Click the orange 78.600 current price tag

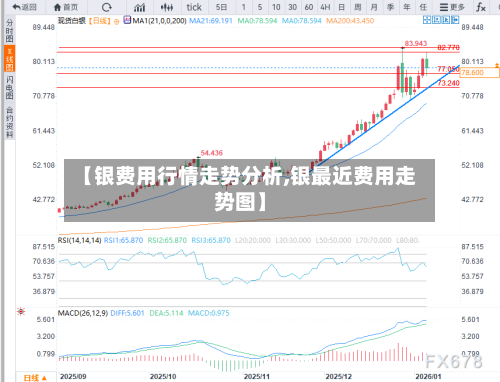point(480,72)
